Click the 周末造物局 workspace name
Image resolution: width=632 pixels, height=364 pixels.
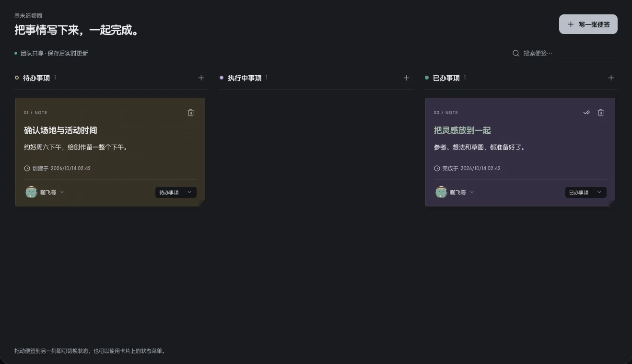(28, 16)
